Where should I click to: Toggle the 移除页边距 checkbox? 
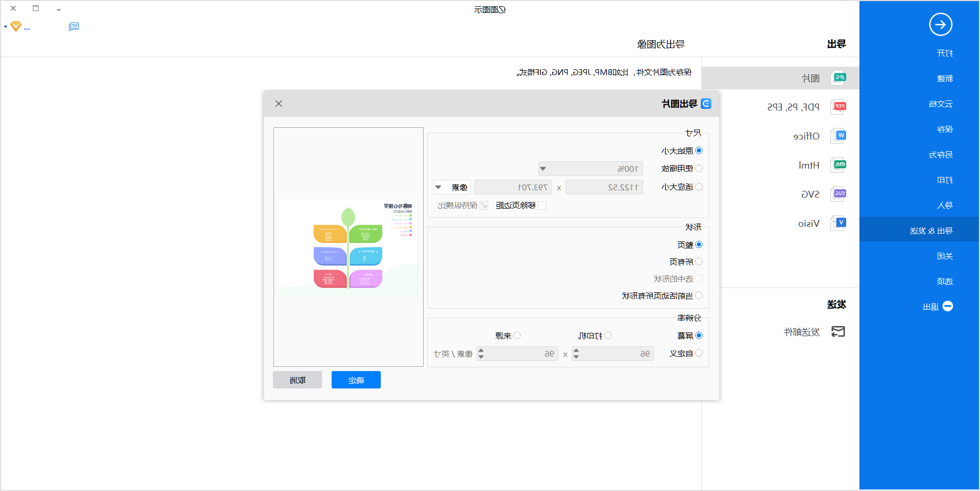tap(542, 206)
